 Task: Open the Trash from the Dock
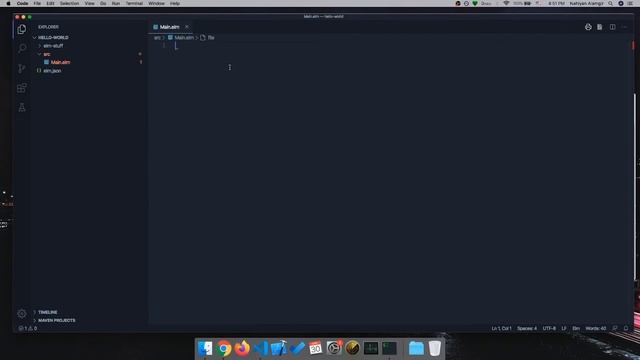point(435,348)
